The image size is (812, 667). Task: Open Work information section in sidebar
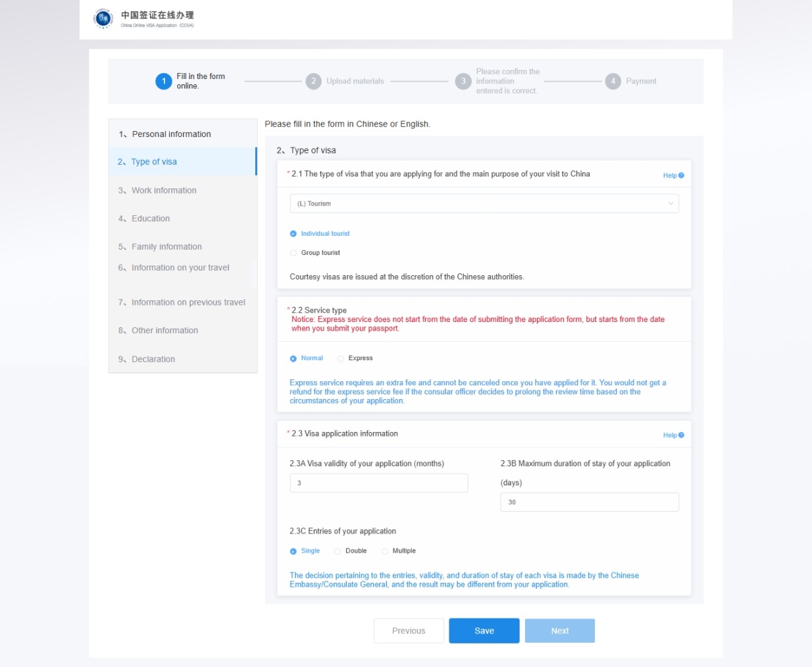coord(164,190)
